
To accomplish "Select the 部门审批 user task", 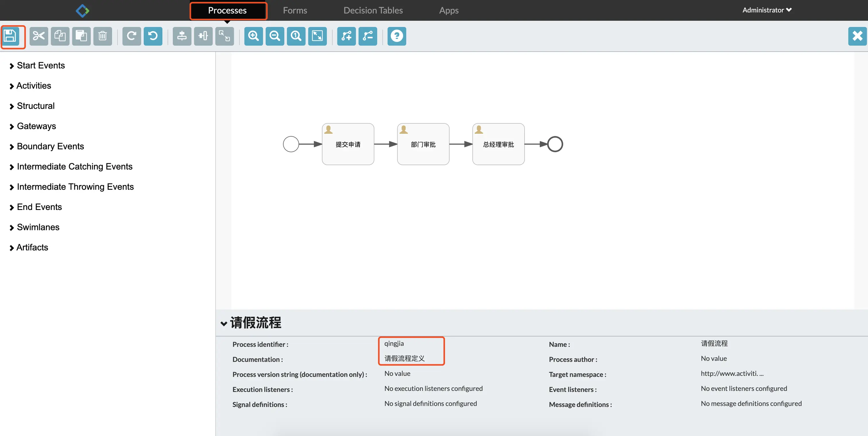I will click(x=423, y=144).
